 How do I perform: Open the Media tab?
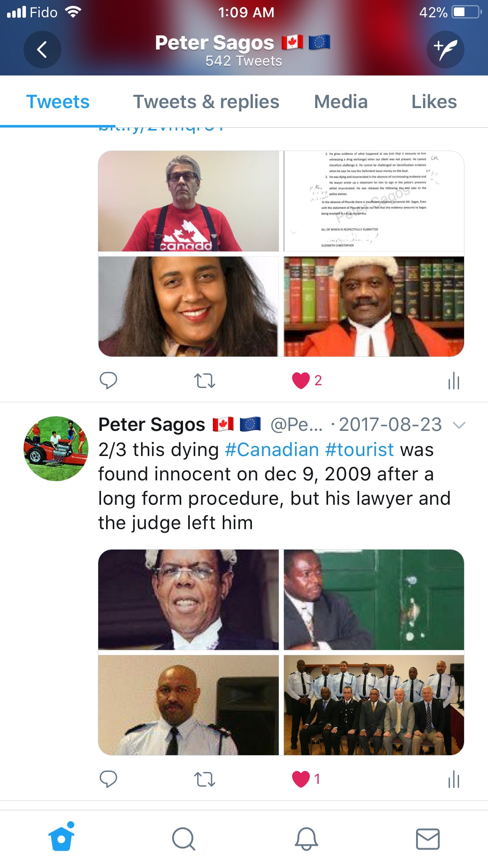click(341, 102)
